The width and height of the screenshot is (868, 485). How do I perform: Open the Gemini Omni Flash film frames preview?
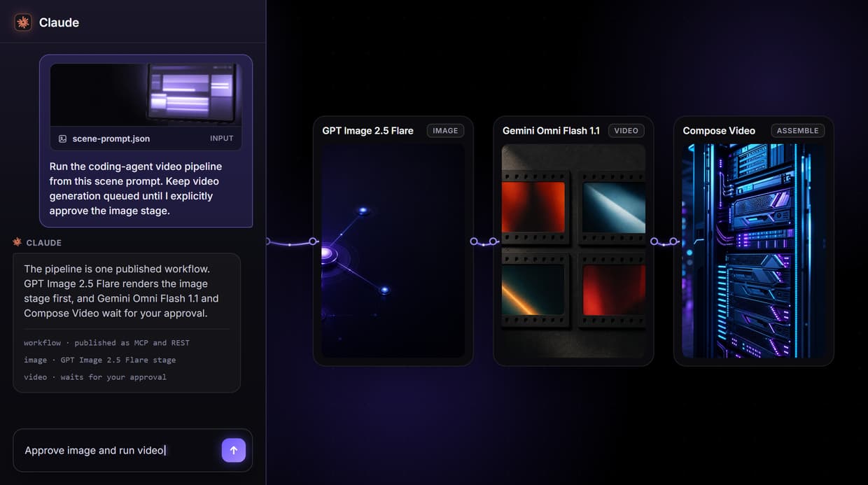coord(574,251)
